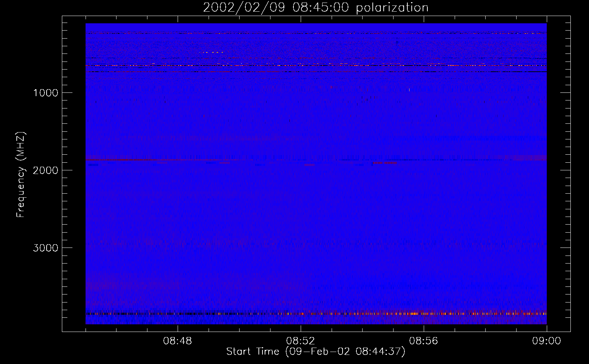Click the 08:52 time axis label
Image resolution: width=589 pixels, height=364 pixels.
(301, 341)
